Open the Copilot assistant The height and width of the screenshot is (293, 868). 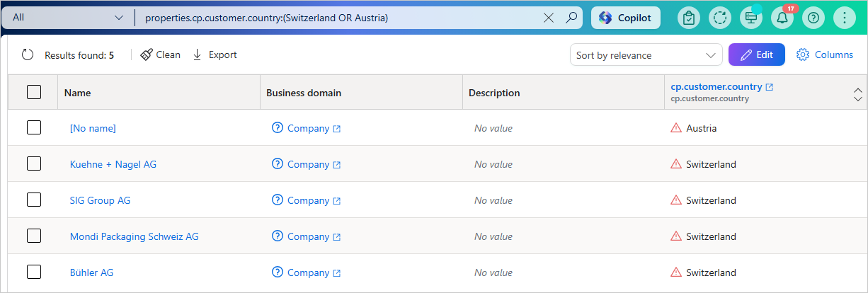click(626, 18)
